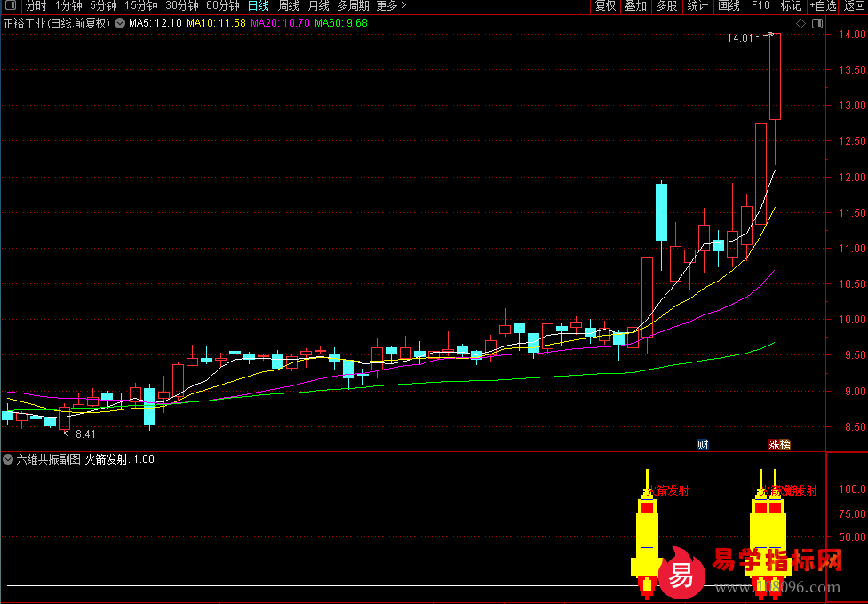The width and height of the screenshot is (868, 604).
Task: Click the panel layout icon at top-left
Action: coord(10,6)
